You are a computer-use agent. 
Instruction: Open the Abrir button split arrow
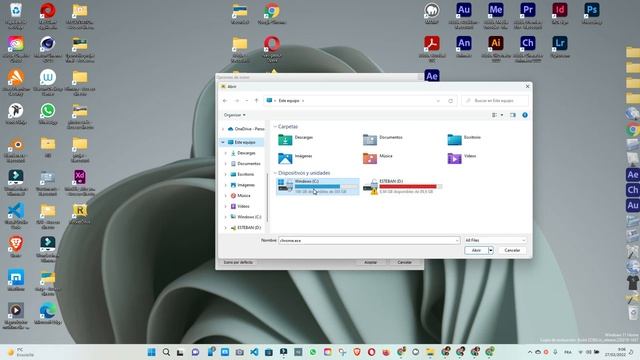click(491, 250)
